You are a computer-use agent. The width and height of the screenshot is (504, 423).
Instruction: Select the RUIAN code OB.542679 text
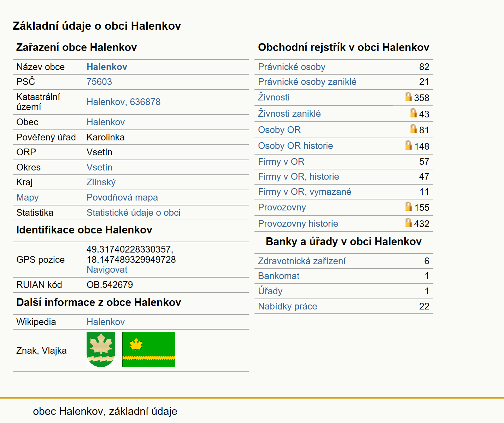click(x=110, y=285)
